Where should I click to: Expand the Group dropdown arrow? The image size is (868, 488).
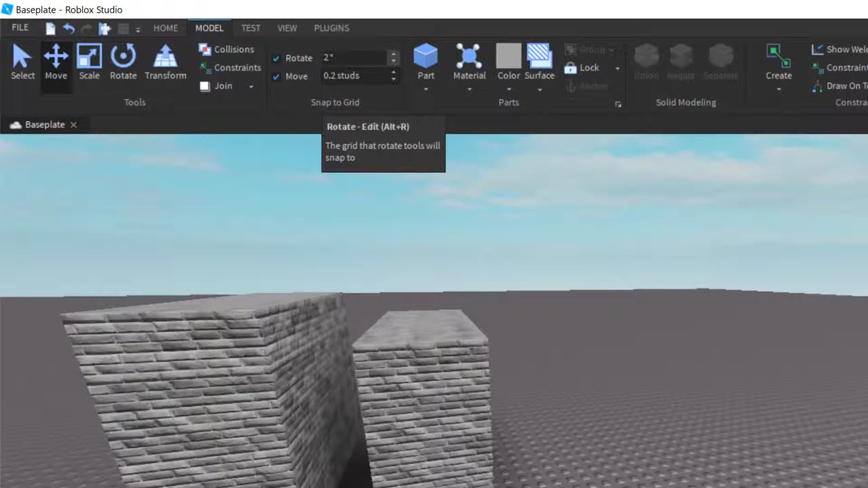point(611,50)
